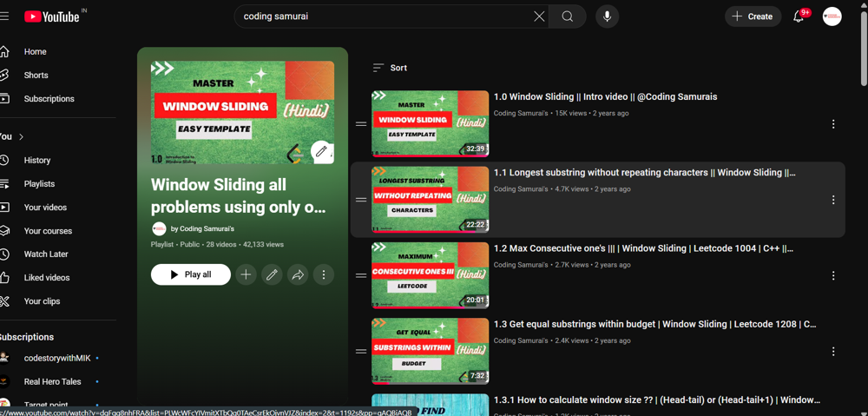The height and width of the screenshot is (416, 868).
Task: Open options for 1.0 Window Sliding video
Action: (833, 124)
